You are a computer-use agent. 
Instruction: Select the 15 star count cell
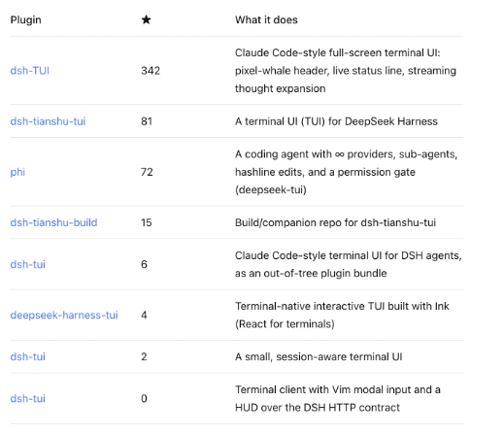click(x=147, y=222)
